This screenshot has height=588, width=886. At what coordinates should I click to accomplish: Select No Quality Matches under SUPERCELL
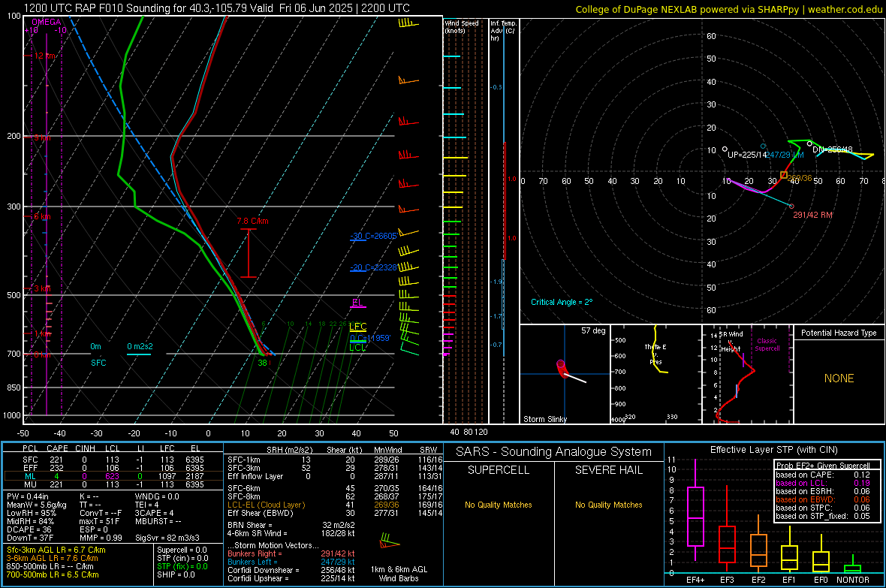[x=499, y=505]
